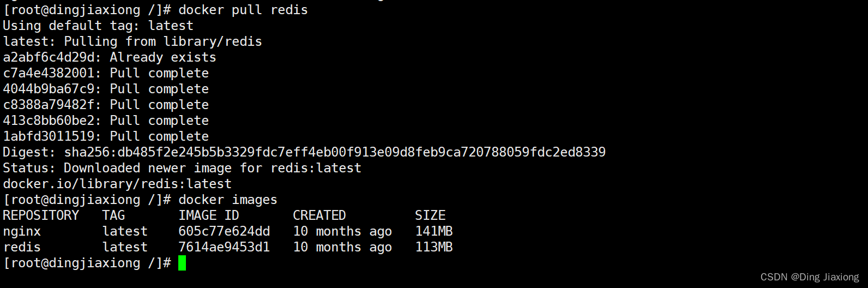Click the "Already exists" status text
The width and height of the screenshot is (868, 288).
pyautogui.click(x=163, y=57)
